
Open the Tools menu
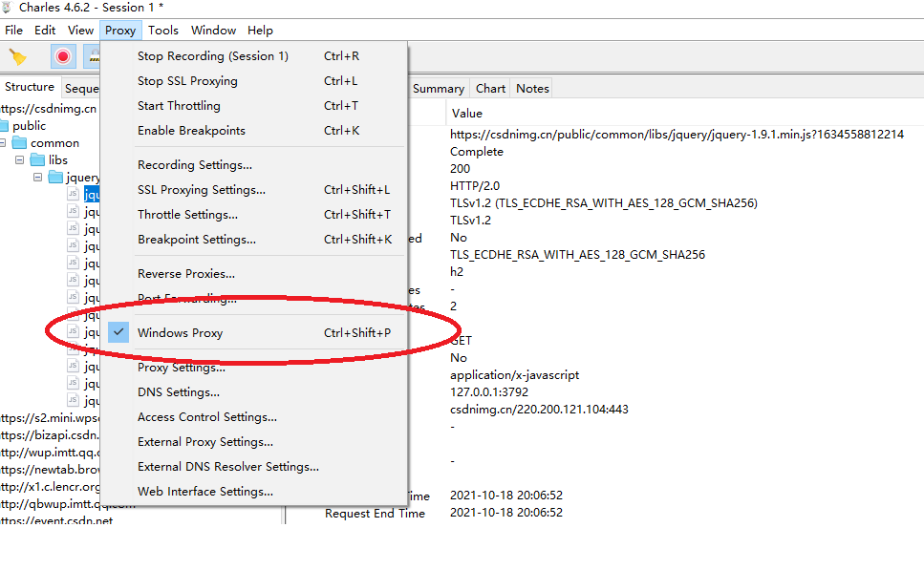[x=163, y=30]
